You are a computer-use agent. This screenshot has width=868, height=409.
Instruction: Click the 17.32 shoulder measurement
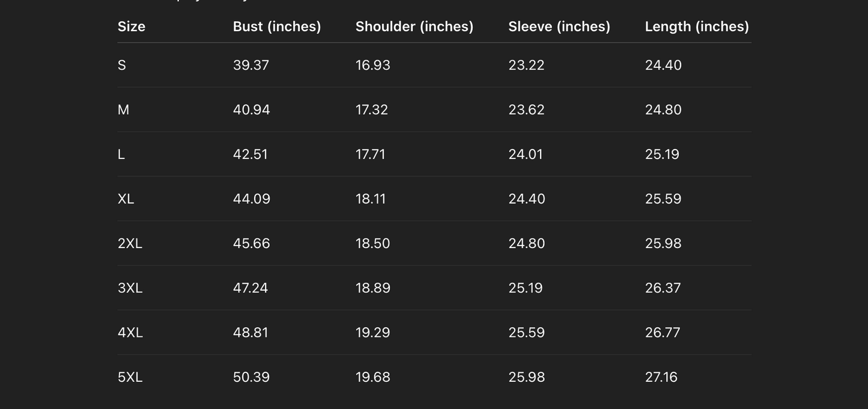372,110
